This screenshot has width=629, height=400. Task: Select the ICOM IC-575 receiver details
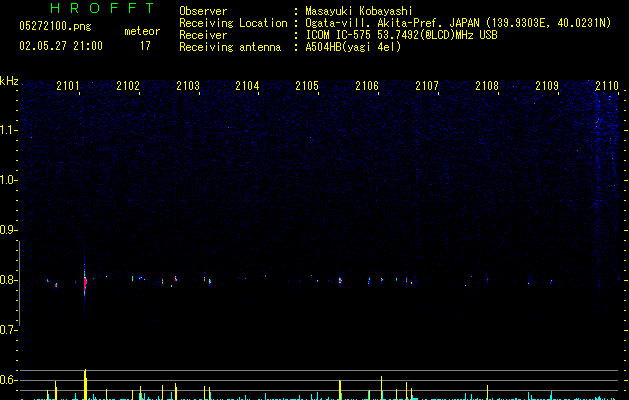click(401, 35)
